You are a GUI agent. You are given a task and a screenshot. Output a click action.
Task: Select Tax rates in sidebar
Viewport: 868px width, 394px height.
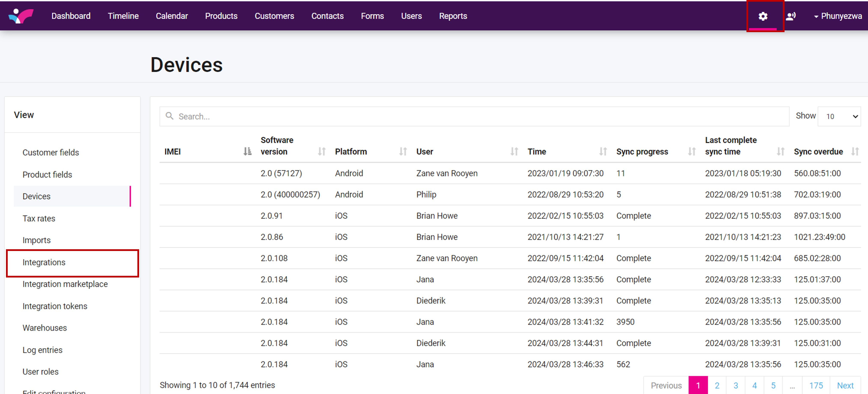click(x=39, y=218)
